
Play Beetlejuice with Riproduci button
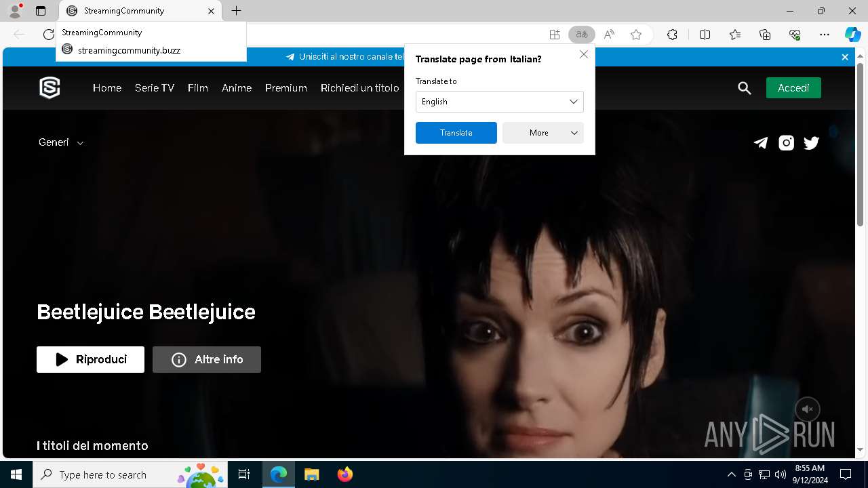pyautogui.click(x=90, y=359)
